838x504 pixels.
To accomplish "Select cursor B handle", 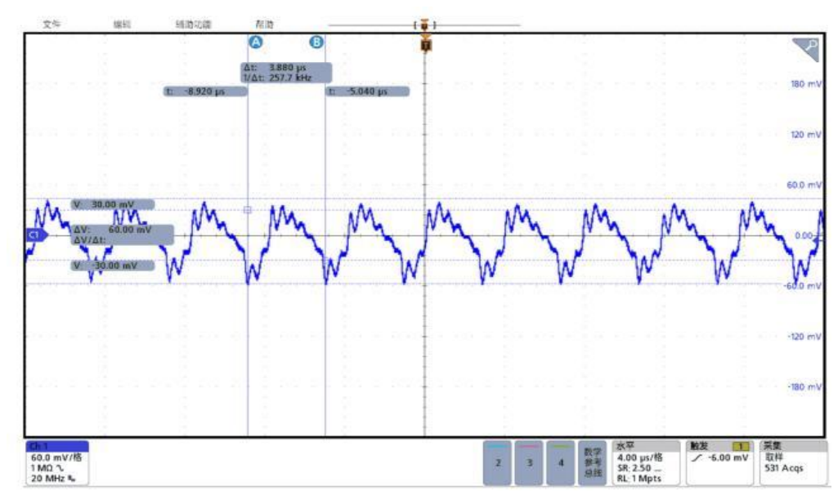I will [316, 42].
